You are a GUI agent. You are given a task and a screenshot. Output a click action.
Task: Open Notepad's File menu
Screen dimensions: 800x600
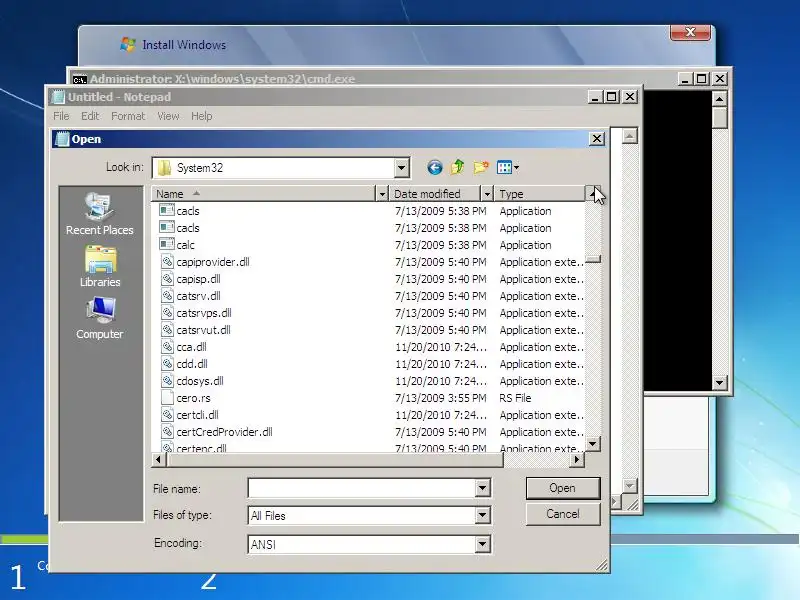61,116
